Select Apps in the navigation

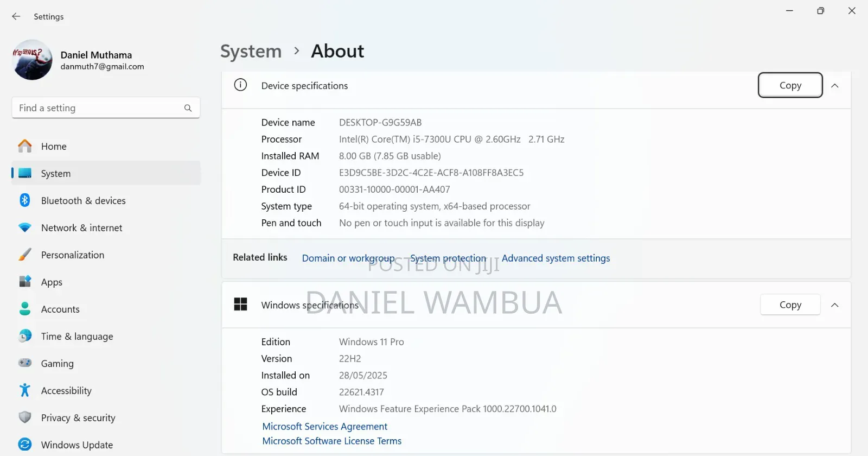(106, 282)
